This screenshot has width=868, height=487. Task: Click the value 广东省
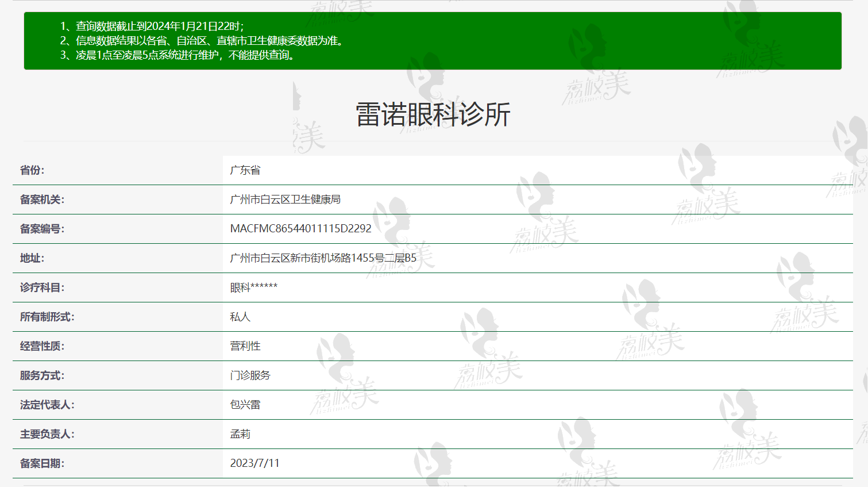click(x=245, y=170)
